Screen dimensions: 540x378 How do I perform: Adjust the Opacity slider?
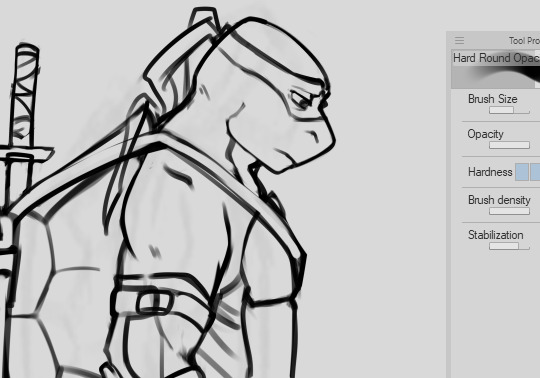click(509, 145)
